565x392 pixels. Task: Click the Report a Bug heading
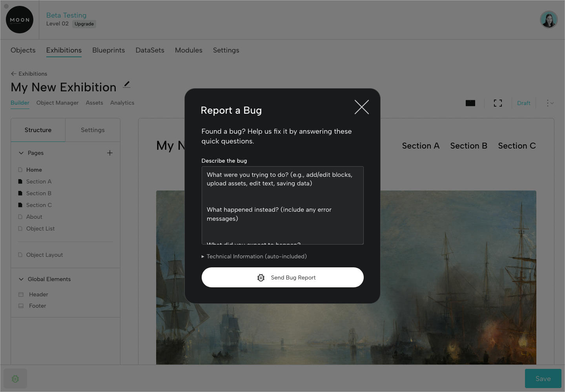tap(231, 111)
